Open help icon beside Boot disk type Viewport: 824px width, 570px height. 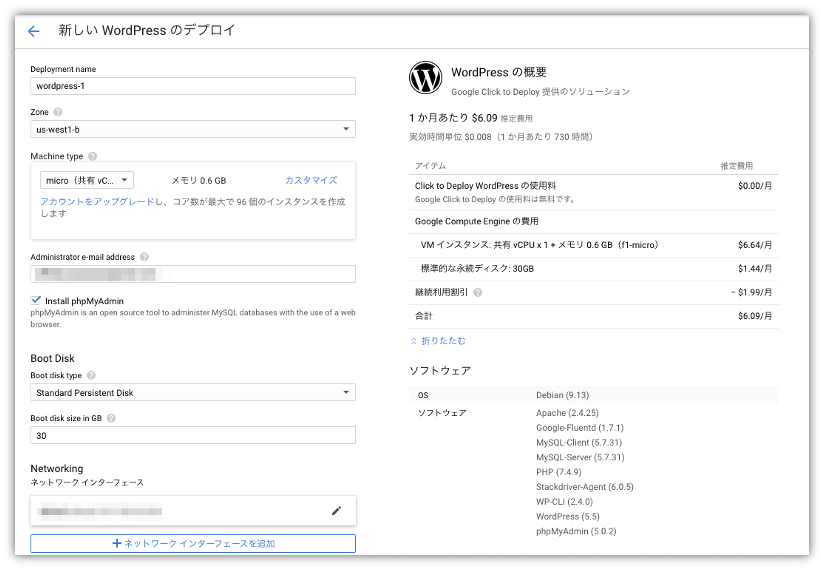pos(91,375)
